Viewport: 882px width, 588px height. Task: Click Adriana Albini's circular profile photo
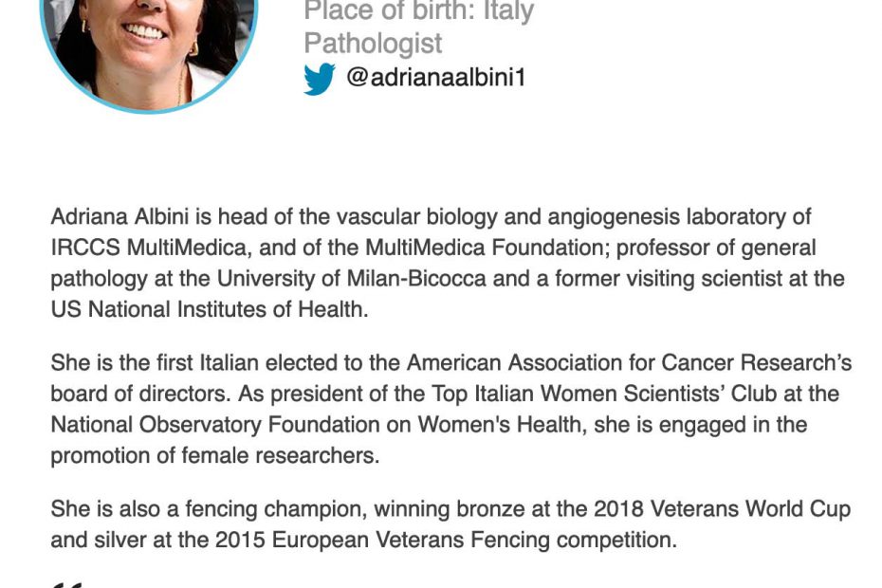coord(149,50)
